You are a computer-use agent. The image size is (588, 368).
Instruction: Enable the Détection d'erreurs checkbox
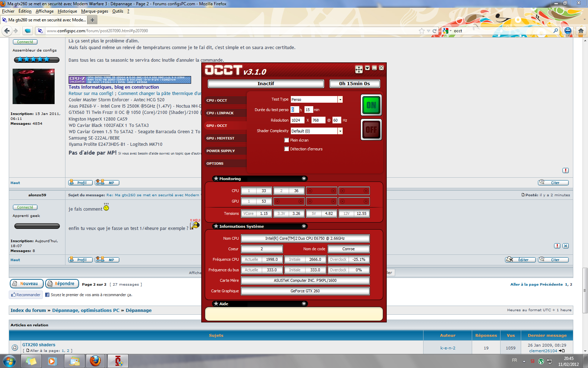[x=287, y=149]
